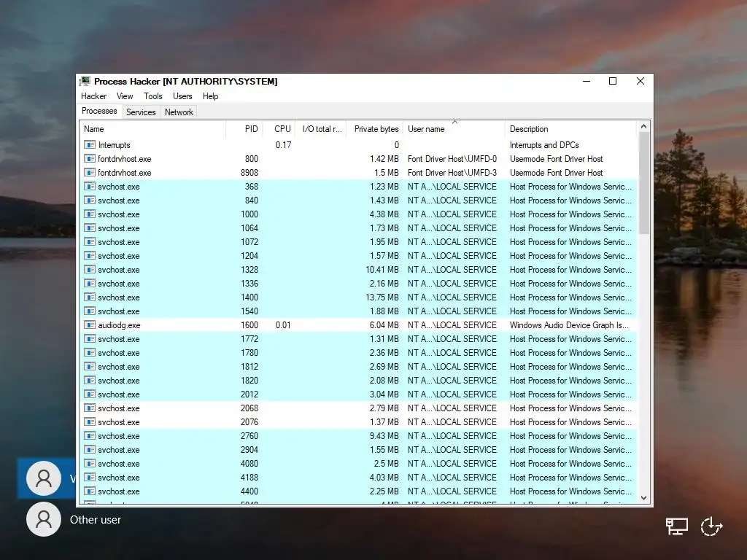Click Interrupts and DPCs description
Viewport: 747px width, 560px height.
(x=544, y=145)
